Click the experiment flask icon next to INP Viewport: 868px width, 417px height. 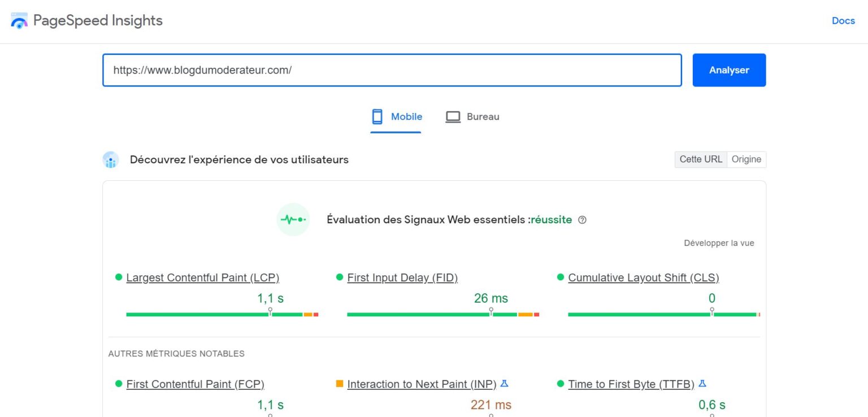pos(504,383)
